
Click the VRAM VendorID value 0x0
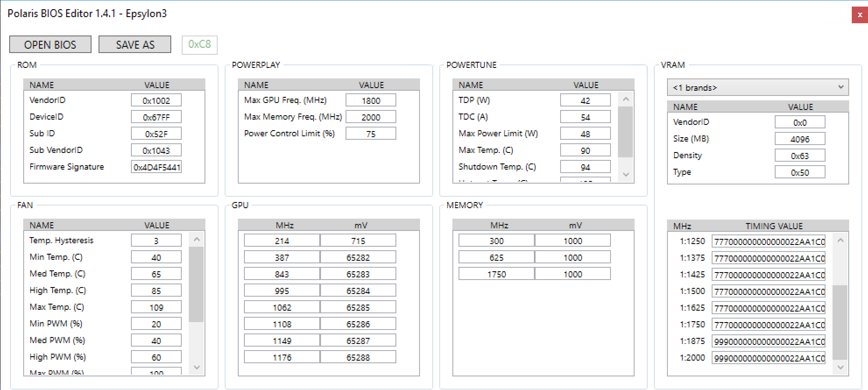(800, 122)
